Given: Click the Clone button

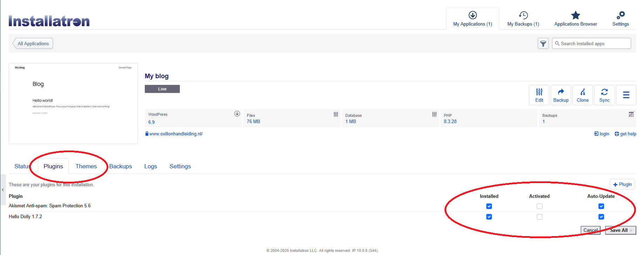Looking at the screenshot, I should [583, 95].
